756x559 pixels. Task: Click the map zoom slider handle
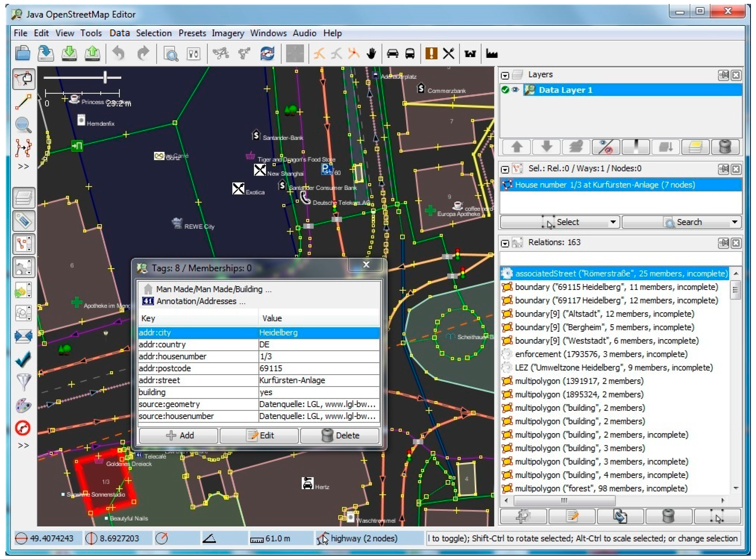pos(105,77)
